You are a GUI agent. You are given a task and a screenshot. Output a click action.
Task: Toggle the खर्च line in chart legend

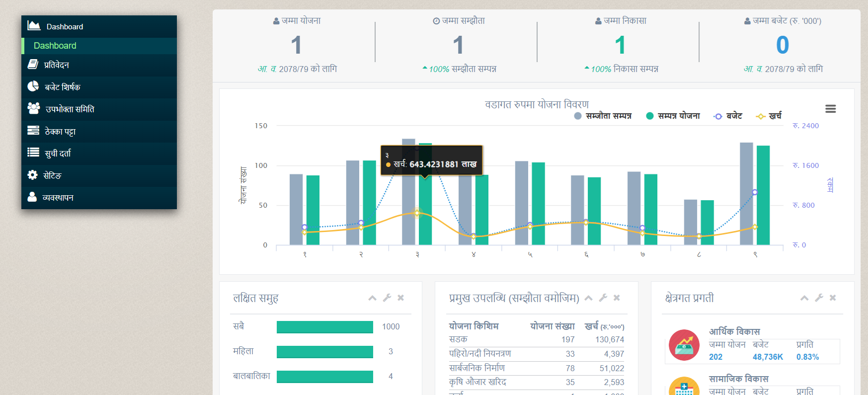click(x=769, y=116)
